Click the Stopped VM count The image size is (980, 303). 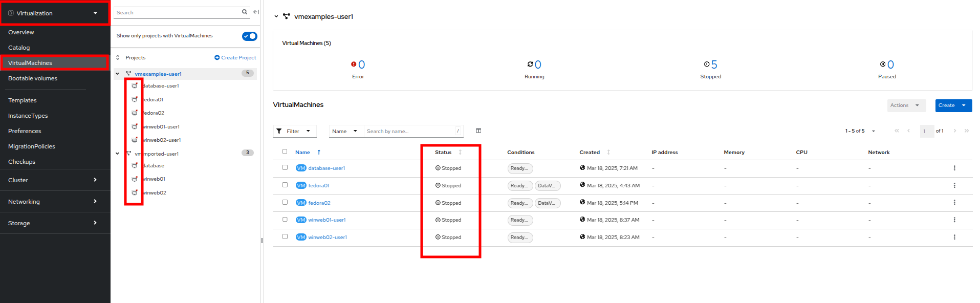pos(714,65)
